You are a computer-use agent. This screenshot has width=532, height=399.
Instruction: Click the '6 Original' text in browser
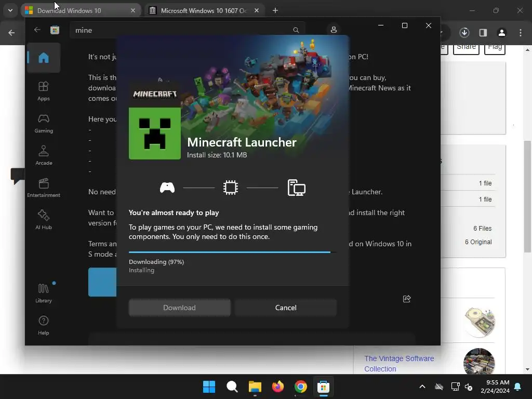tap(478, 242)
